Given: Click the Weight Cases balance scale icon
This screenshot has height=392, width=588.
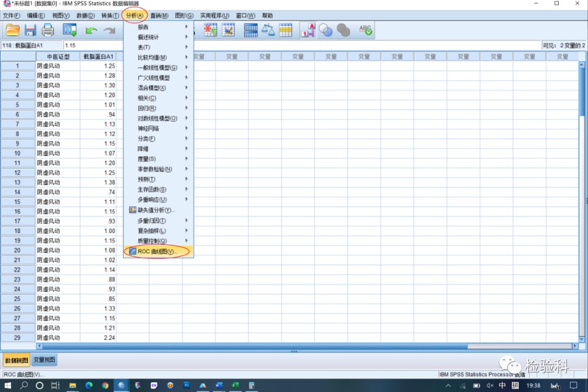Looking at the screenshot, I should 268,30.
